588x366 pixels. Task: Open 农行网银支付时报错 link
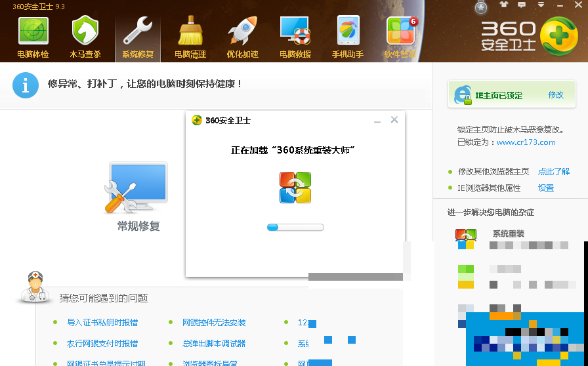pos(102,344)
